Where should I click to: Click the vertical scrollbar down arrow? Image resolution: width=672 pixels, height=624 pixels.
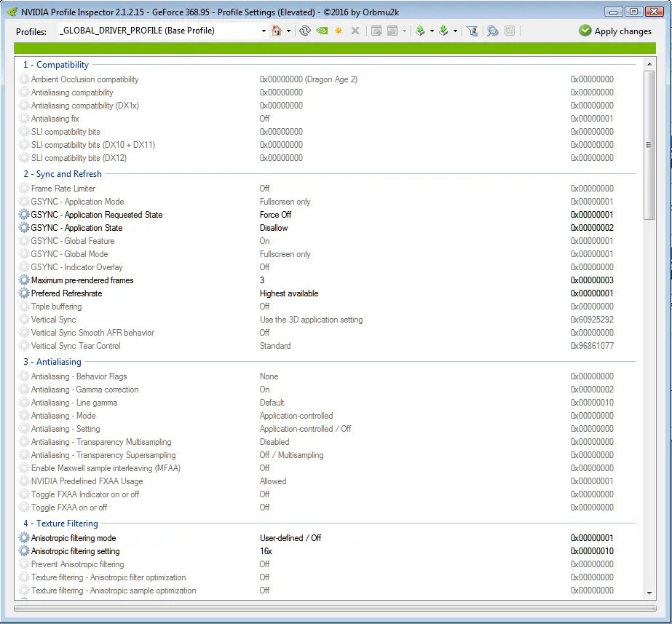click(649, 593)
